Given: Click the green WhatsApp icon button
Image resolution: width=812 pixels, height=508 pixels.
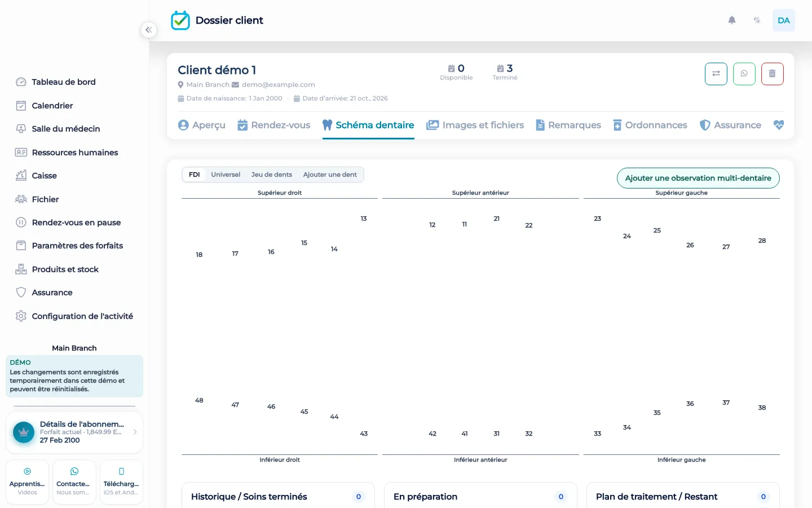Looking at the screenshot, I should tap(744, 74).
